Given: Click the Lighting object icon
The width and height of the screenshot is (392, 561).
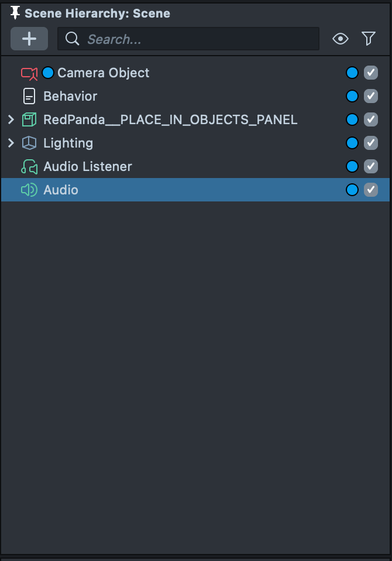Looking at the screenshot, I should (29, 143).
